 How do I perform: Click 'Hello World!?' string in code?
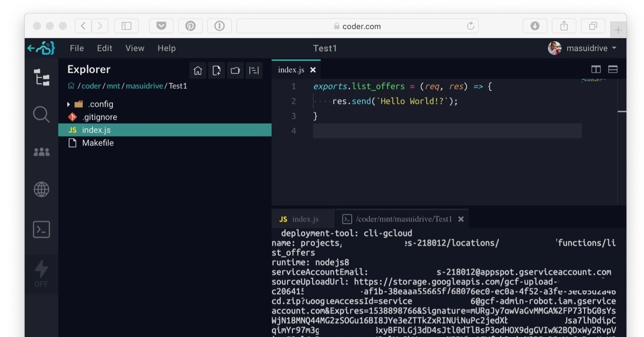coord(413,101)
